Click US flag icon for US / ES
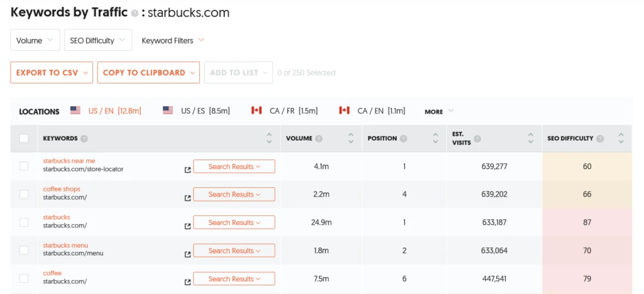The height and width of the screenshot is (294, 644). [x=167, y=111]
